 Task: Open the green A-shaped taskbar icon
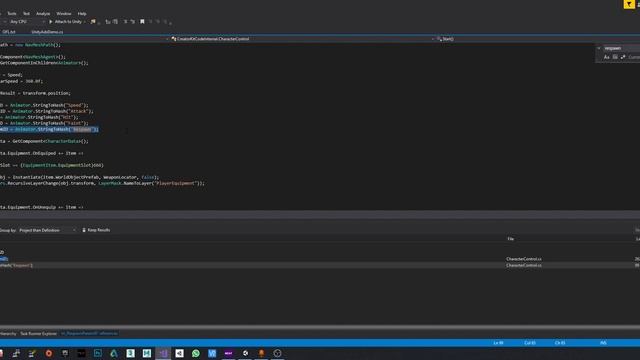[x=114, y=353]
